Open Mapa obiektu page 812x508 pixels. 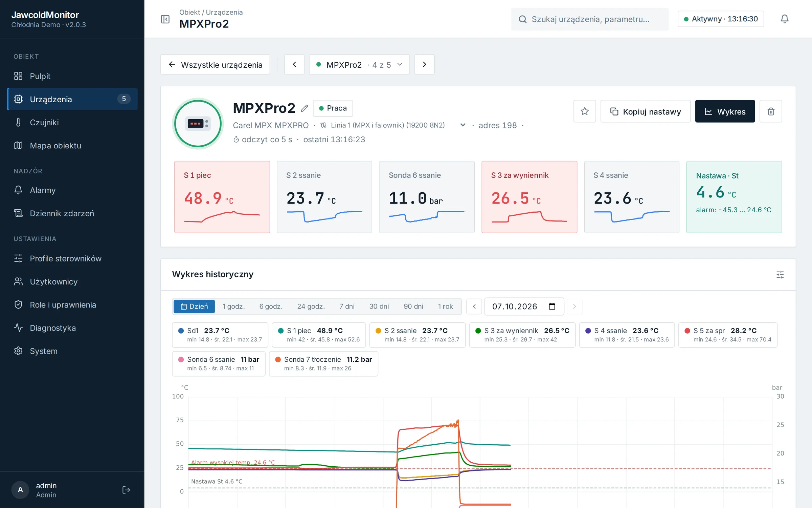tap(72, 146)
